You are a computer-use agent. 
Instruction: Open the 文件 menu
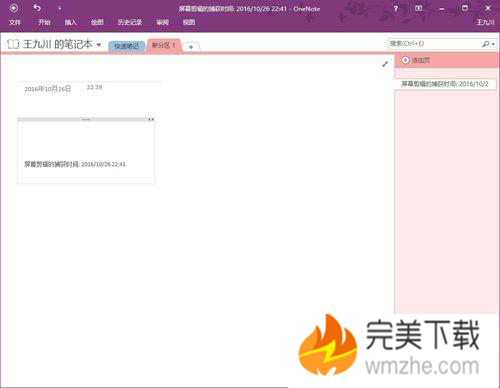[15, 22]
